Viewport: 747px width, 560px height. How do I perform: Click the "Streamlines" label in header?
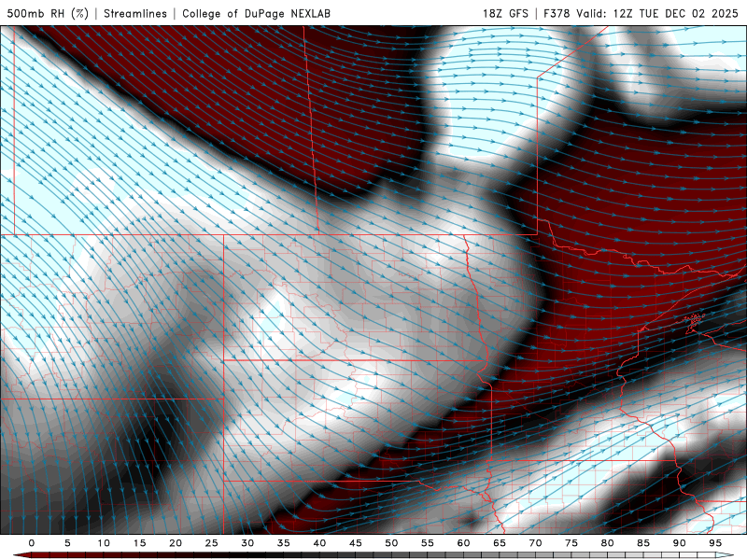pyautogui.click(x=135, y=13)
